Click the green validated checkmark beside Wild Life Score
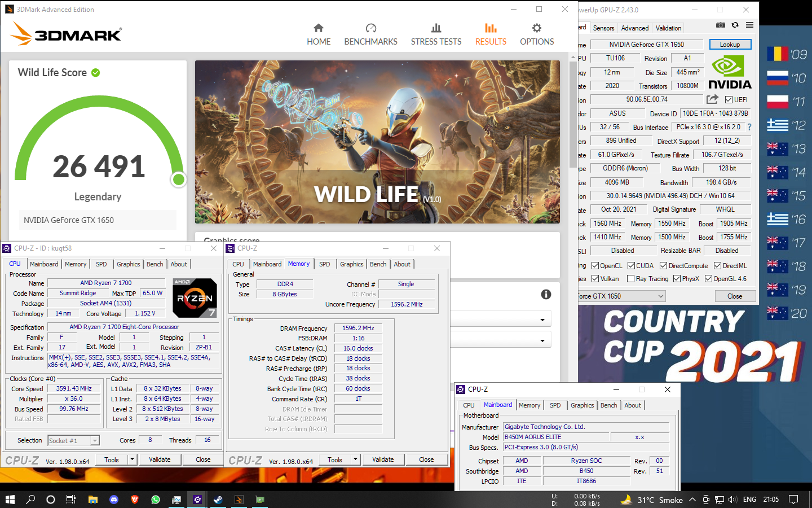The image size is (812, 508). (96, 72)
